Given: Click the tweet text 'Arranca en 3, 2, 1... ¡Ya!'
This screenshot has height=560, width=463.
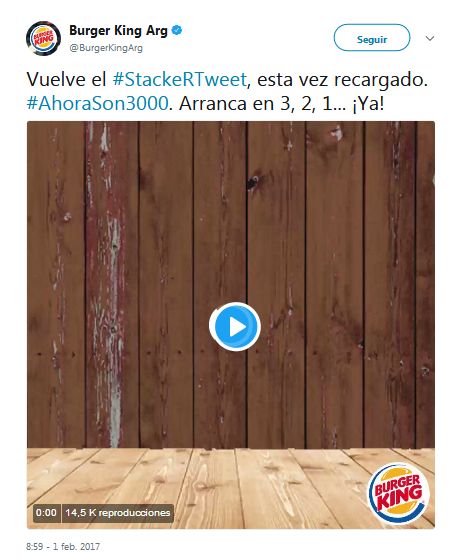Looking at the screenshot, I should coord(282,104).
